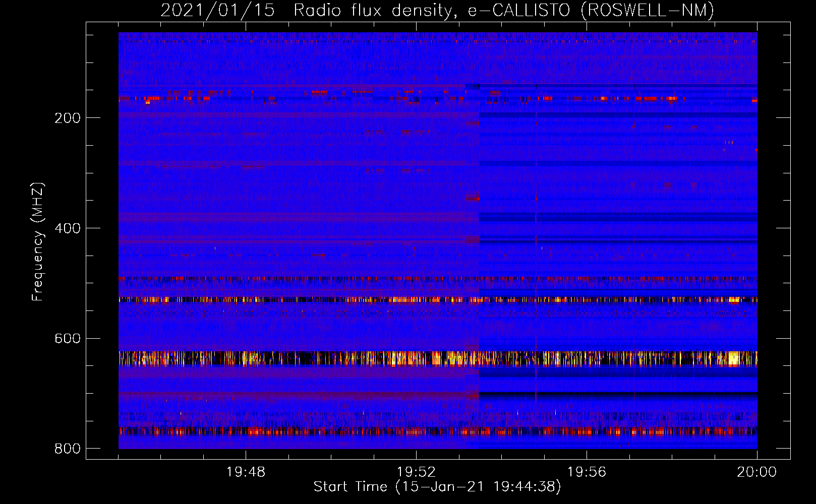Click the 20:00 time tick label

(x=757, y=472)
